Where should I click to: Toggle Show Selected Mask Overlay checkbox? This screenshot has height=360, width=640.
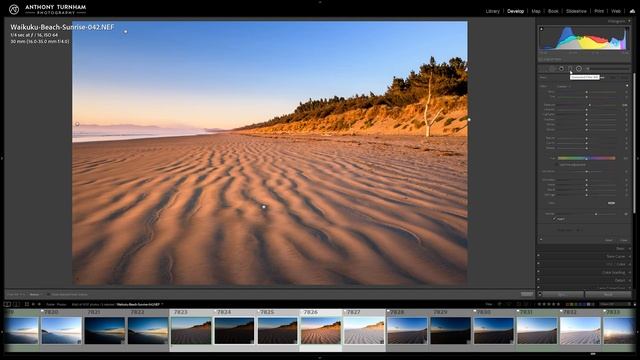pyautogui.click(x=48, y=294)
